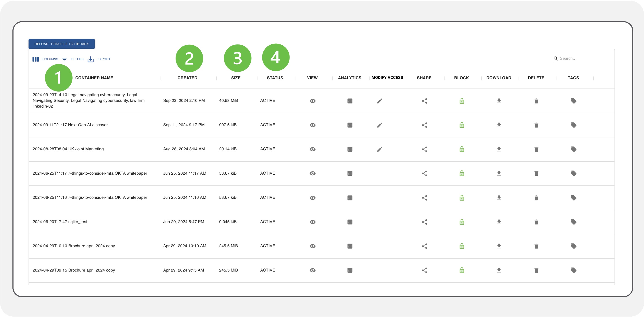Click the '9.045 kiB' size cell

pos(227,222)
